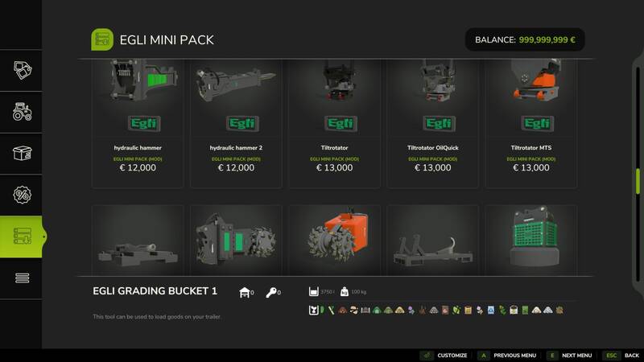Choose the Tiltrotator OilQuick item

pos(432,124)
